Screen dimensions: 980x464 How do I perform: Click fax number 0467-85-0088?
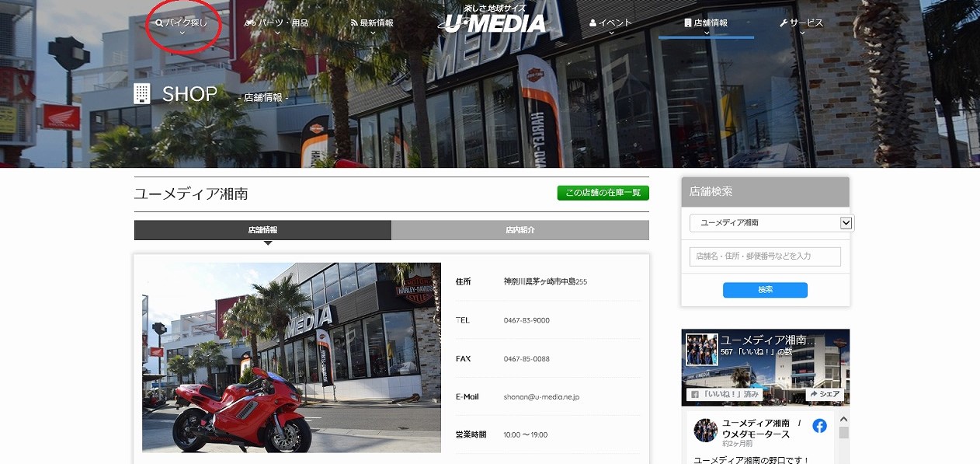(526, 359)
